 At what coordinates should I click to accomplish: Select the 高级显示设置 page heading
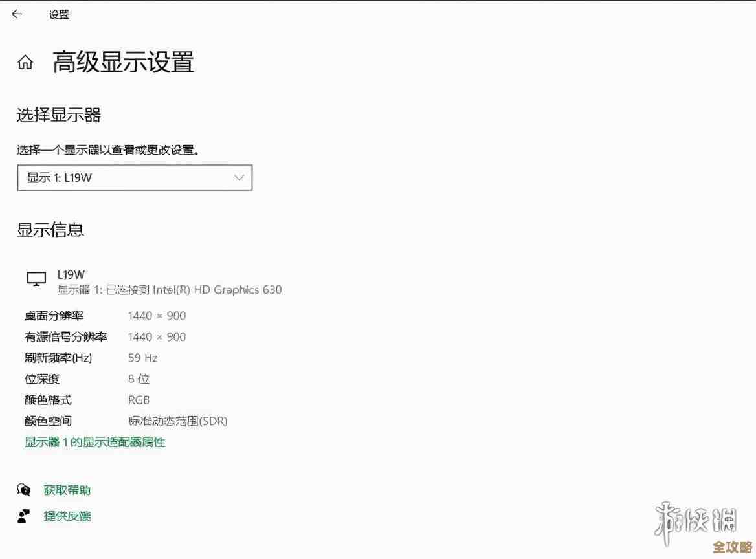tap(124, 62)
